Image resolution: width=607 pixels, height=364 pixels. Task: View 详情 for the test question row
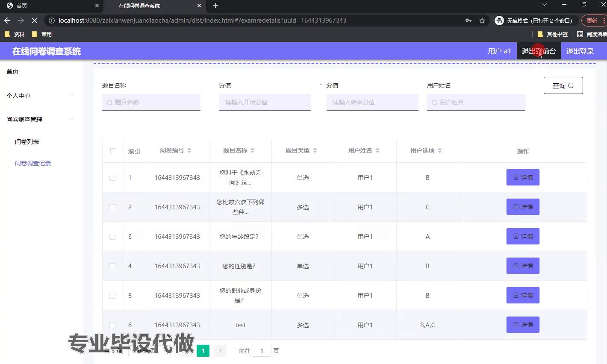pos(523,325)
